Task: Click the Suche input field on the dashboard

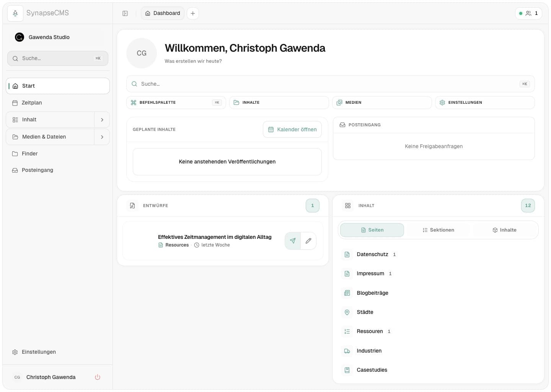Action: (x=330, y=84)
